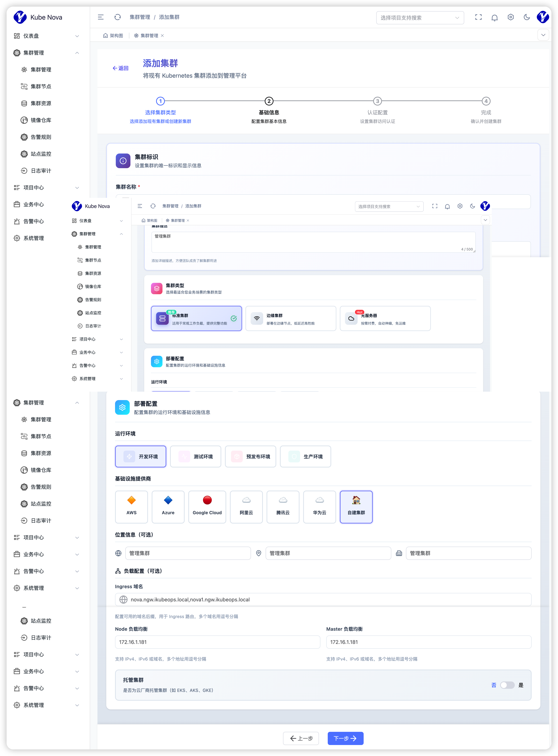The width and height of the screenshot is (558, 756).
Task: Choose the Azure provider card
Action: 168,507
